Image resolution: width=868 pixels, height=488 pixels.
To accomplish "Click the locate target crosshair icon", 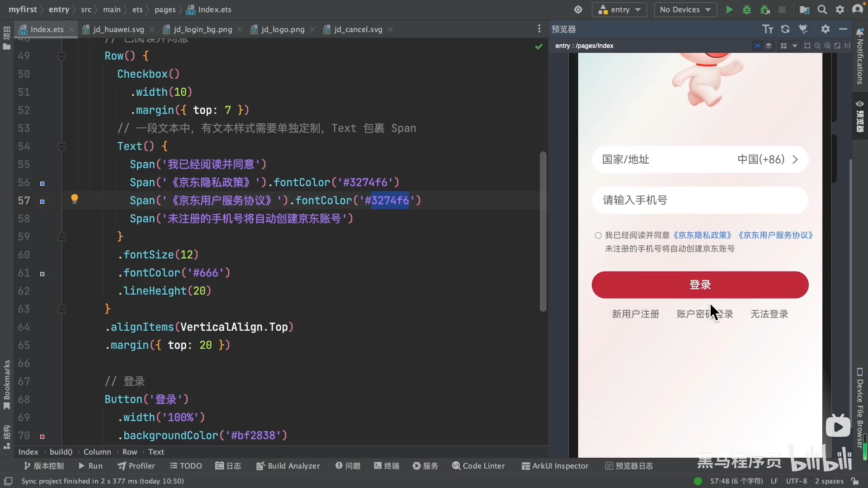I will pyautogui.click(x=578, y=9).
